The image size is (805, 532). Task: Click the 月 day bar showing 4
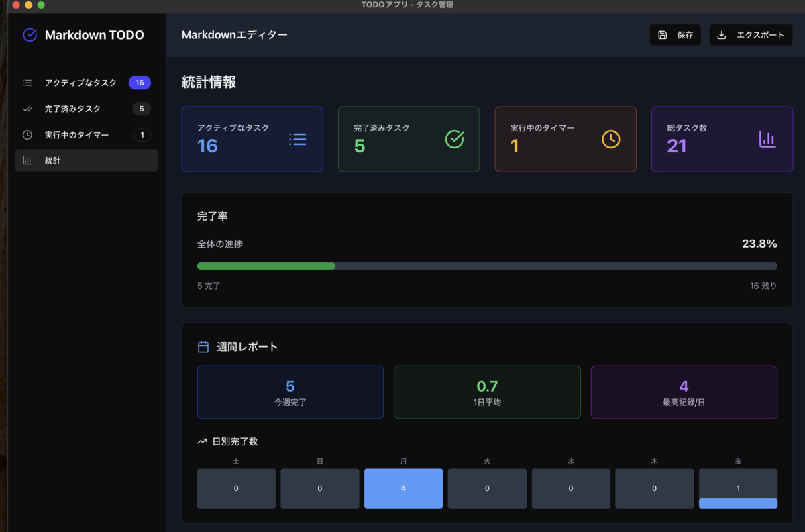click(x=403, y=488)
